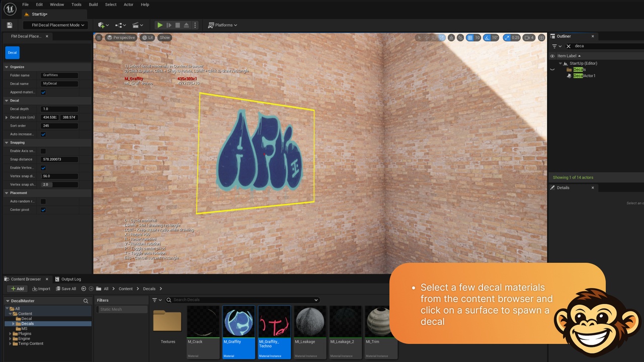Click the viewport layout maximize icon
This screenshot has width=644, height=362.
coord(542,38)
